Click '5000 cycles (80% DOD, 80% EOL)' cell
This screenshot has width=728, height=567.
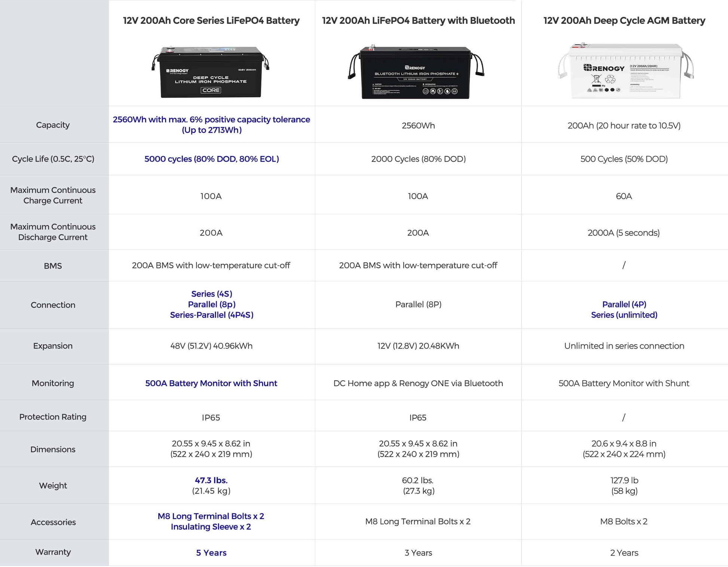(x=212, y=159)
